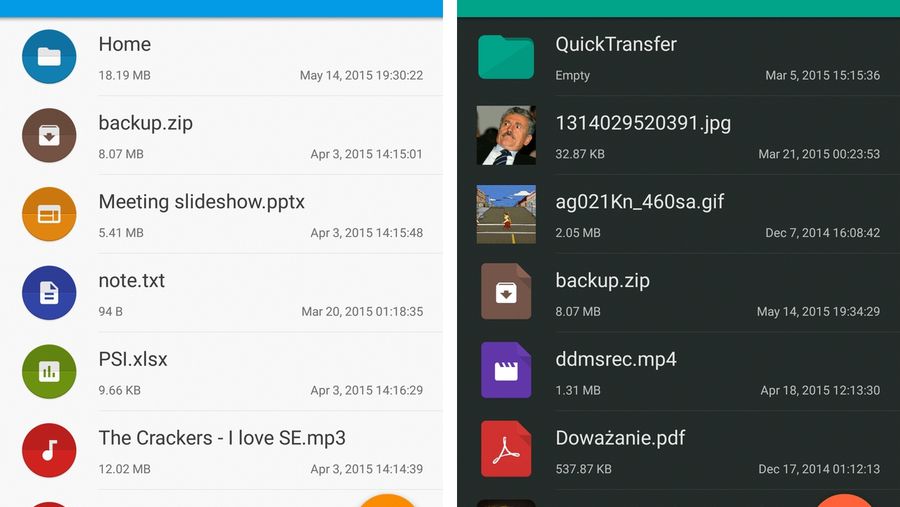
Task: Click date Apr 3, 2015 14:15:01
Action: tap(366, 154)
